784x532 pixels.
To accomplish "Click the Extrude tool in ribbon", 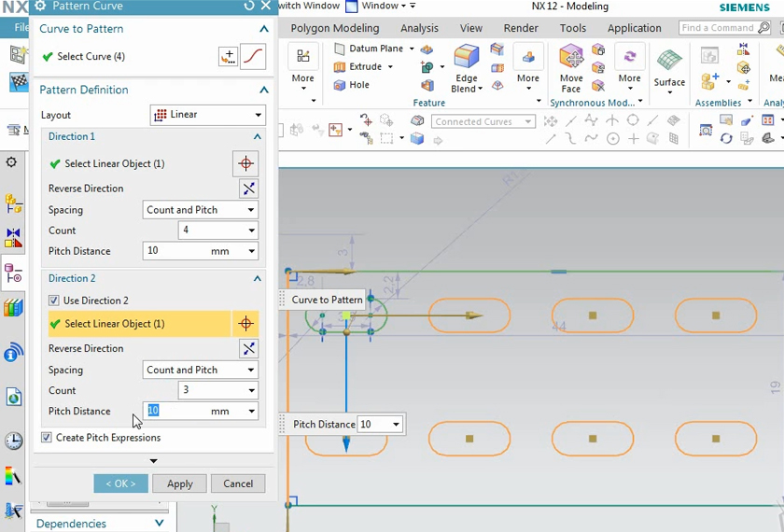I will [364, 67].
